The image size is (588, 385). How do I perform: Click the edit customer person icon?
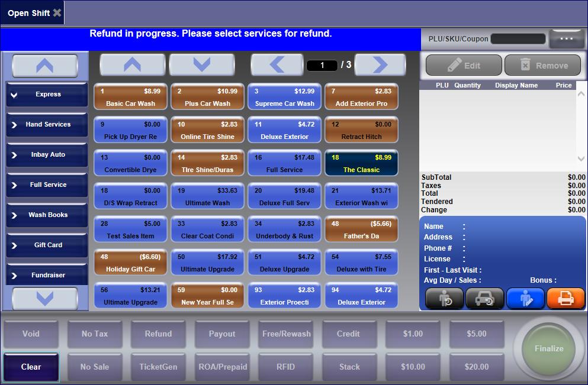coord(525,299)
